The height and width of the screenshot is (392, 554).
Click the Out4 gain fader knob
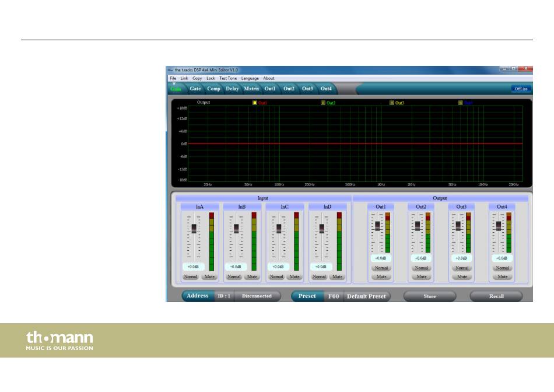click(499, 226)
